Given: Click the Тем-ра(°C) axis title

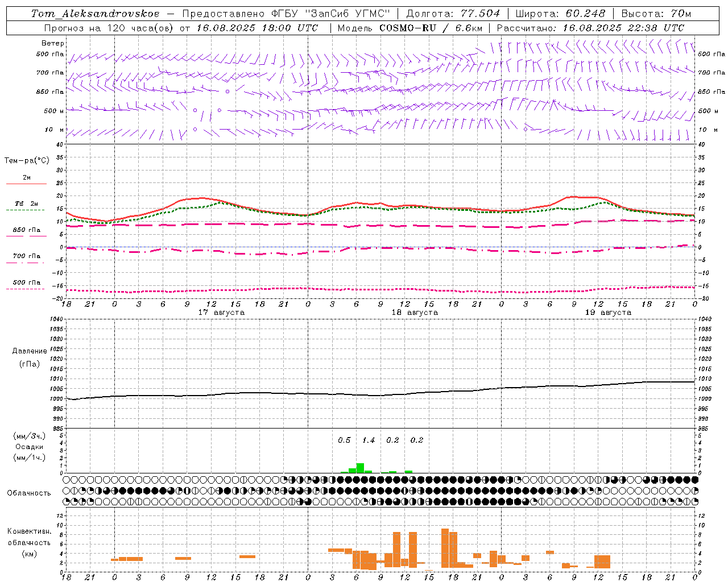Looking at the screenshot, I should click(x=27, y=161).
